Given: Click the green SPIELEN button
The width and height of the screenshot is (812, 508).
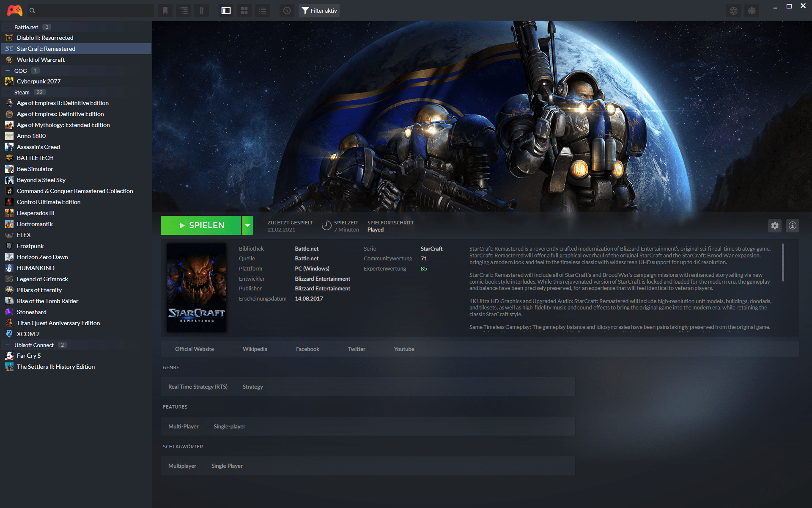Looking at the screenshot, I should coord(201,225).
